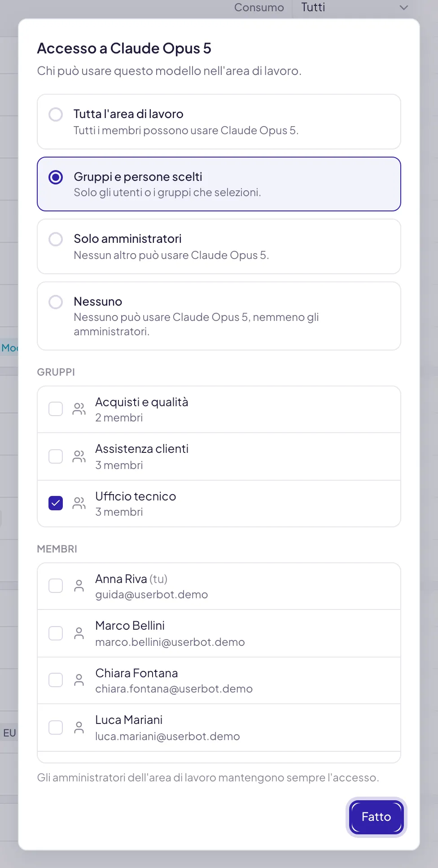
Task: Click the MEMBRI section heading
Action: tap(57, 549)
